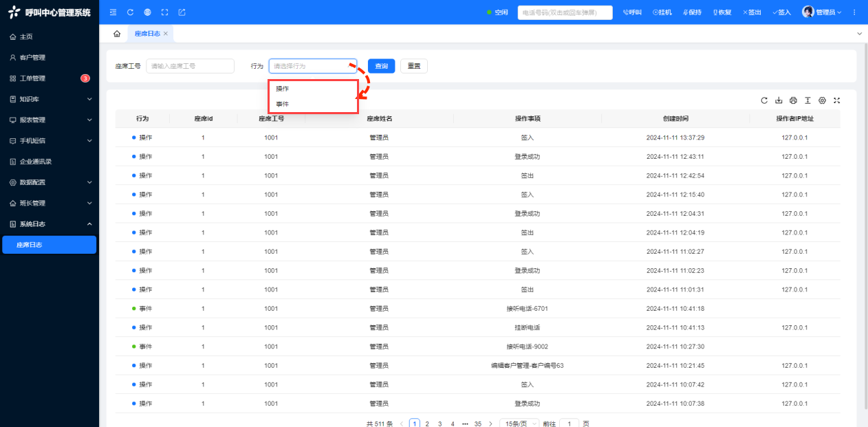The width and height of the screenshot is (868, 427).
Task: Open table column settings gear icon
Action: pos(822,100)
